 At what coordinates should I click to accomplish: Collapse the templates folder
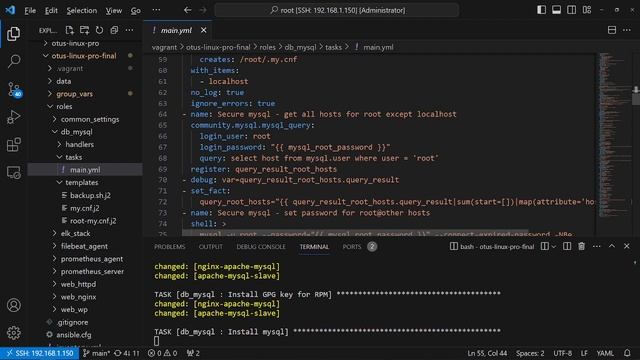coord(59,182)
